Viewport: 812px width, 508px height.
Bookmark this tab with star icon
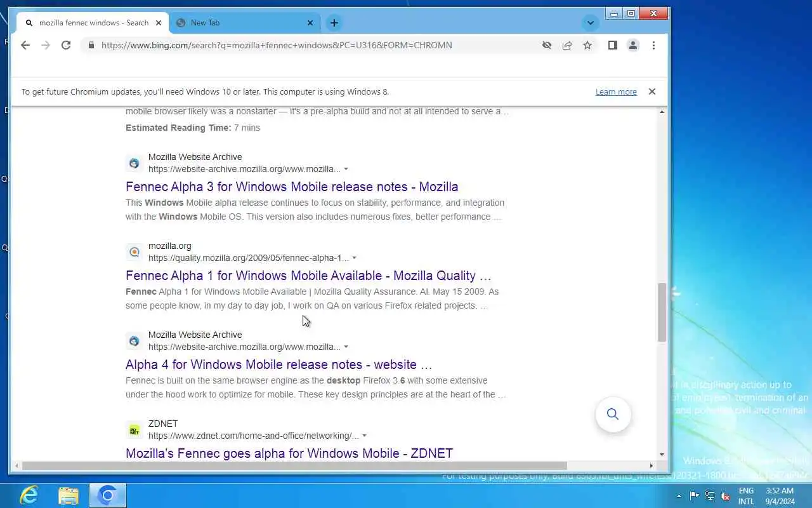click(587, 45)
